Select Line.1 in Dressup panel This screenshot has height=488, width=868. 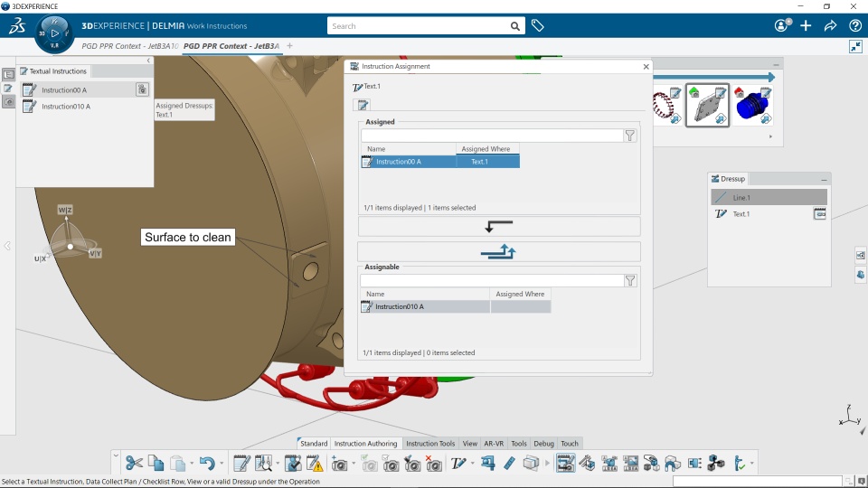[769, 198]
